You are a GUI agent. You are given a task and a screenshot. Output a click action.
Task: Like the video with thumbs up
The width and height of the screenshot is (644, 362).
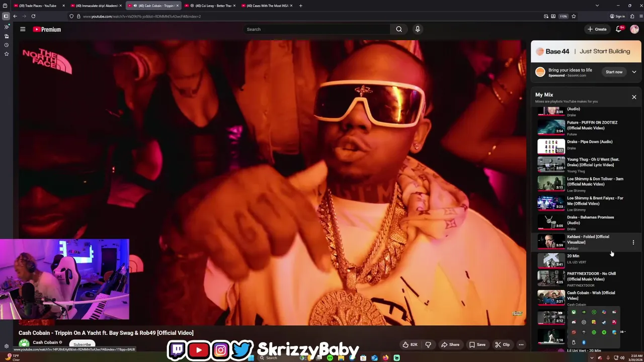point(410,344)
